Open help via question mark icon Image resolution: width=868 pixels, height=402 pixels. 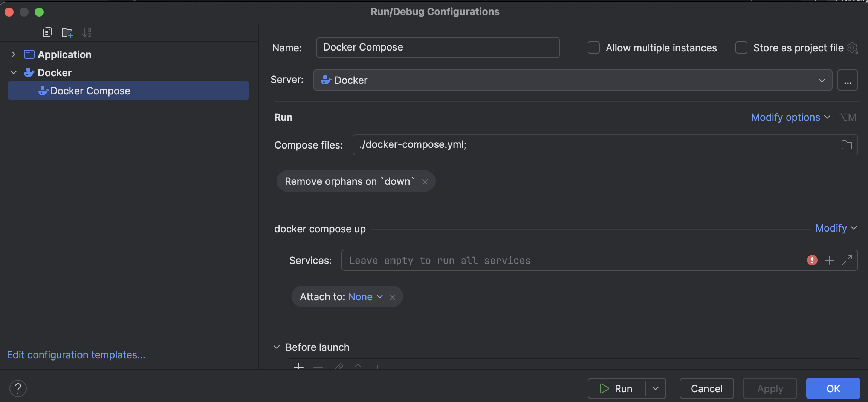(x=18, y=388)
